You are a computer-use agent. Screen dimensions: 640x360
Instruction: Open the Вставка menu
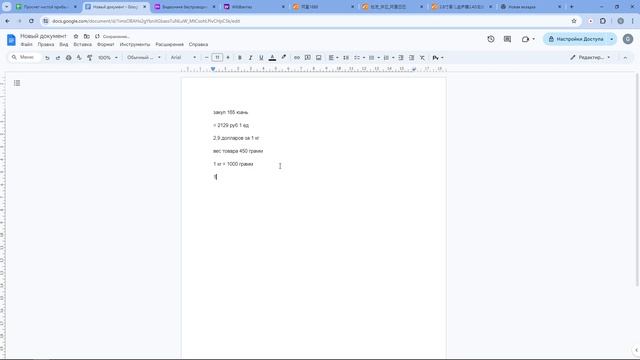82,44
